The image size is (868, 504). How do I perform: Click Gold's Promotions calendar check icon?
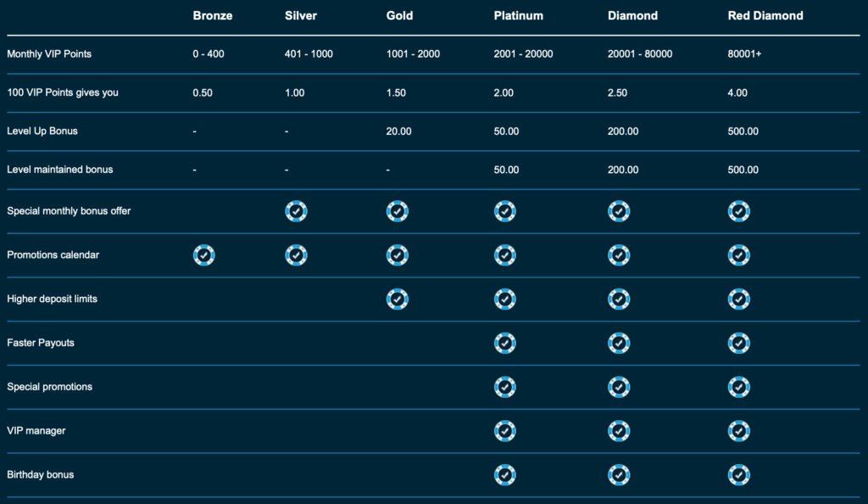click(x=398, y=255)
